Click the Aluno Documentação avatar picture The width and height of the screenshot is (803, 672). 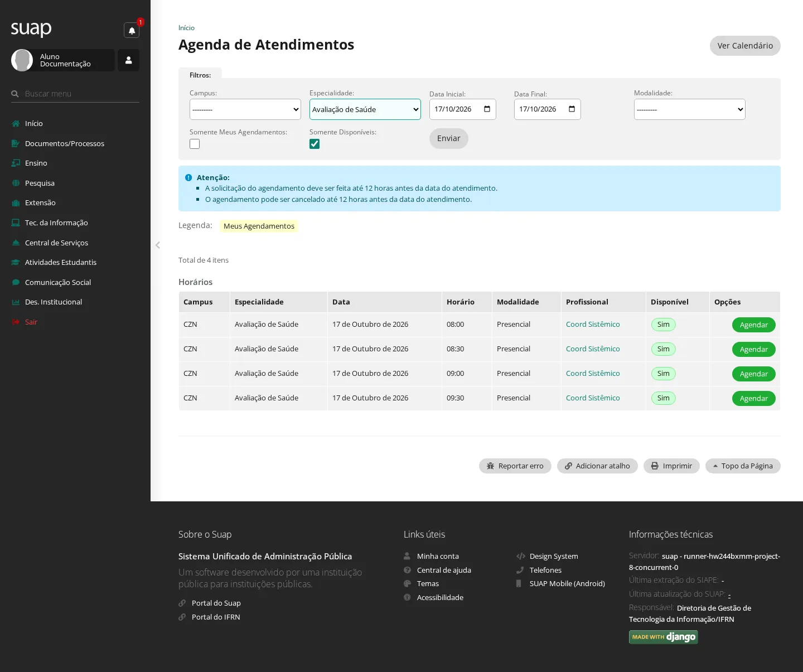point(22,60)
